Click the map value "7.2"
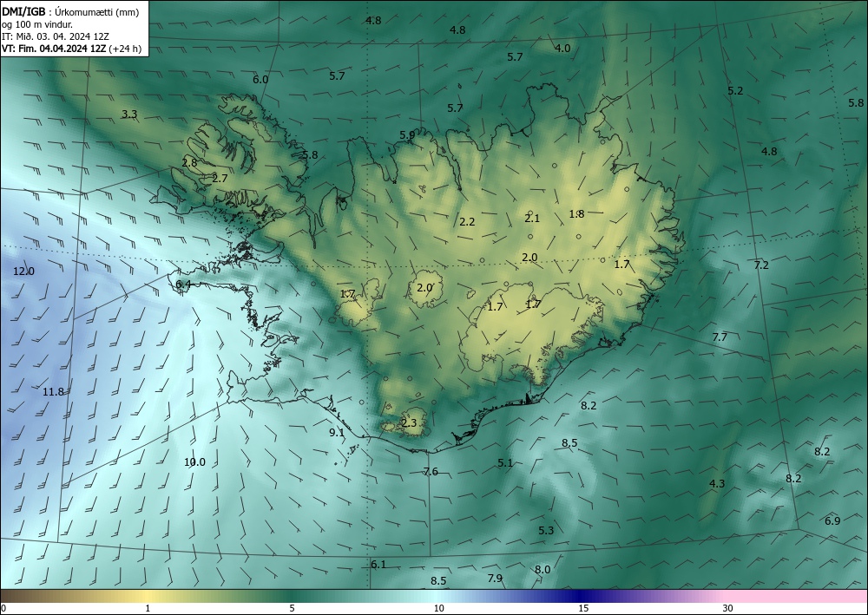 point(762,265)
